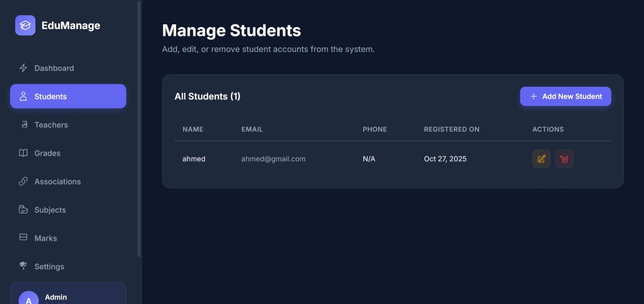Click the Dashboard lightning bolt icon
The width and height of the screenshot is (644, 304).
(x=23, y=68)
